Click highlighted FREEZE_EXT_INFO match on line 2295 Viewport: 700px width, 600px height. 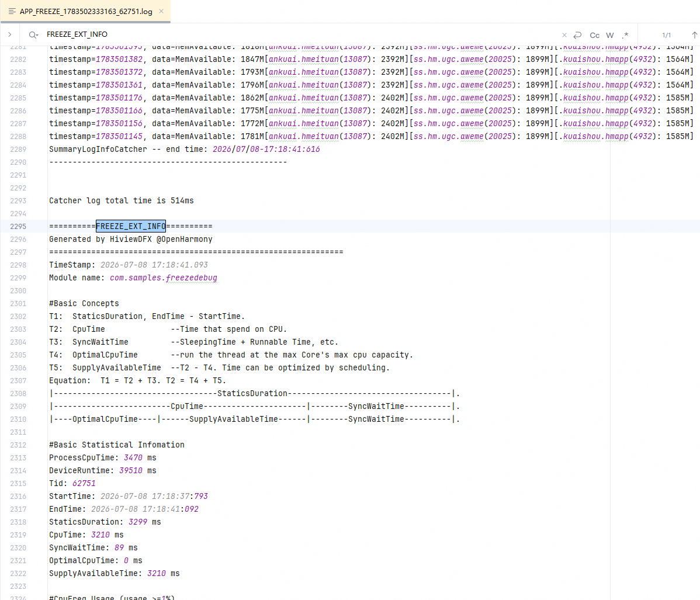131,226
